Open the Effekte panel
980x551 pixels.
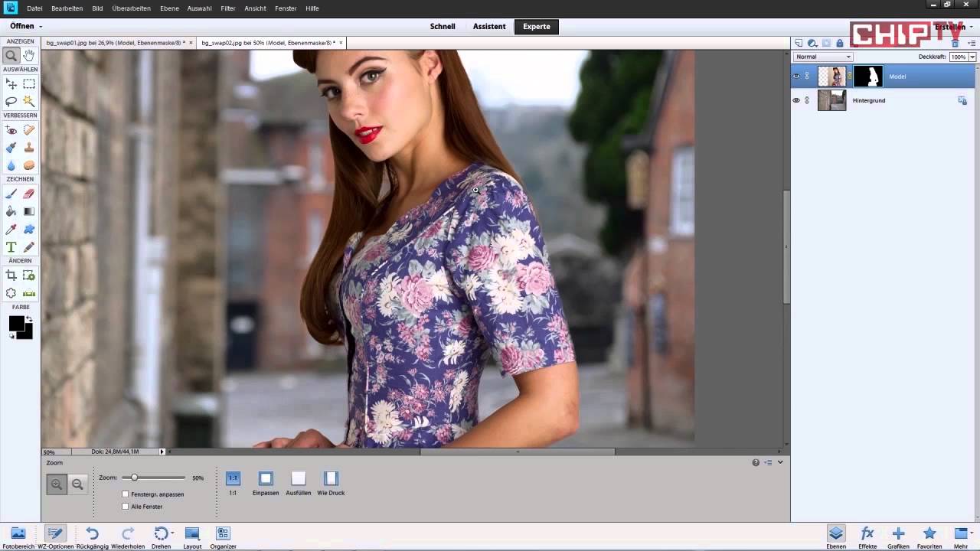click(867, 536)
